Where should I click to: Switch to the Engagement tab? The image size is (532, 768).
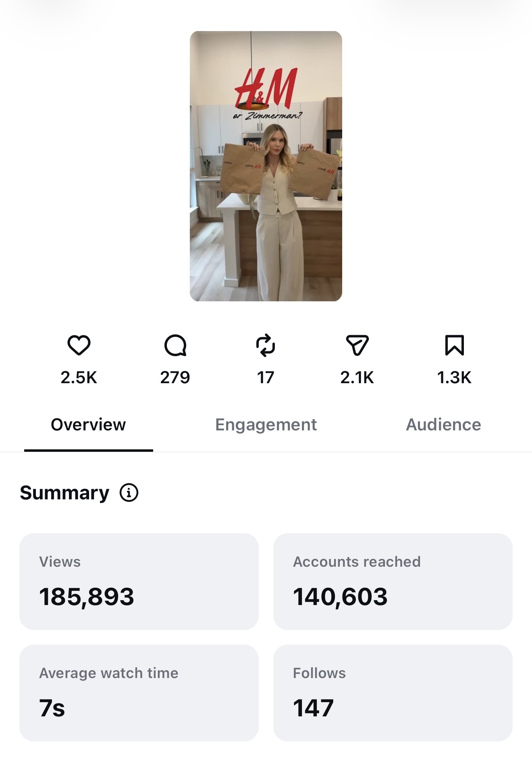tap(266, 425)
